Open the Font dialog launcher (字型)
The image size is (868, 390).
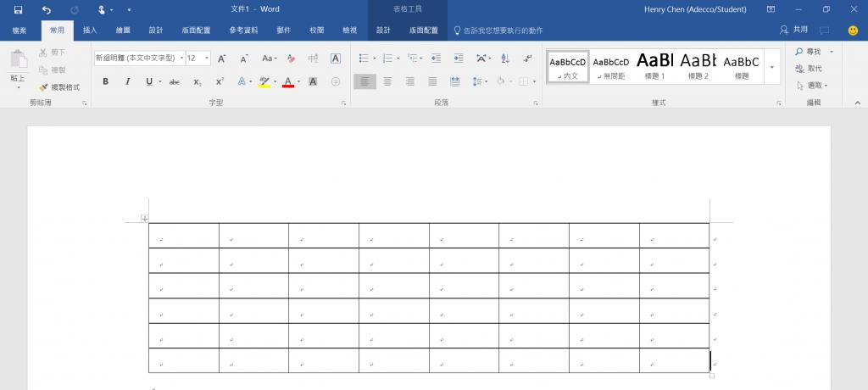344,103
